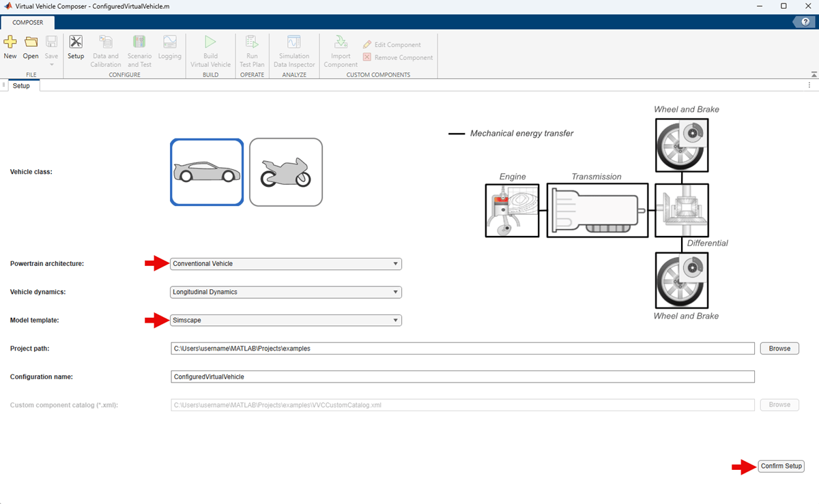Click the Save icon in File section
Viewport: 819px width, 504px height.
click(51, 42)
